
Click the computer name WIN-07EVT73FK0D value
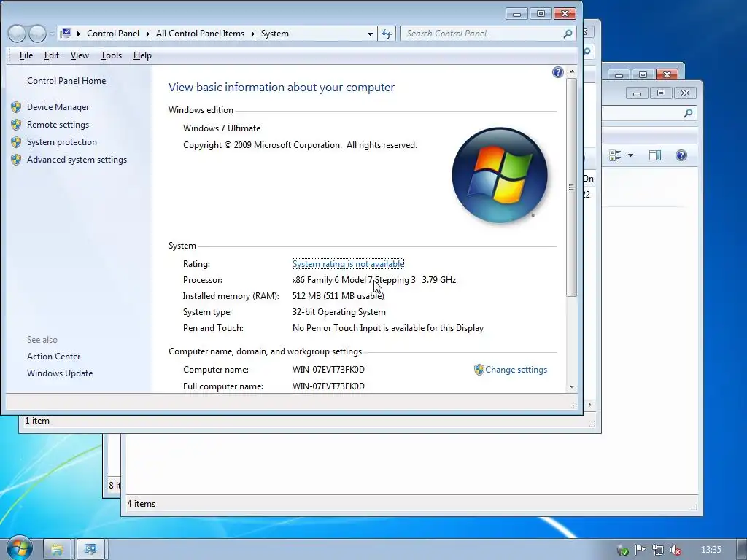point(328,370)
